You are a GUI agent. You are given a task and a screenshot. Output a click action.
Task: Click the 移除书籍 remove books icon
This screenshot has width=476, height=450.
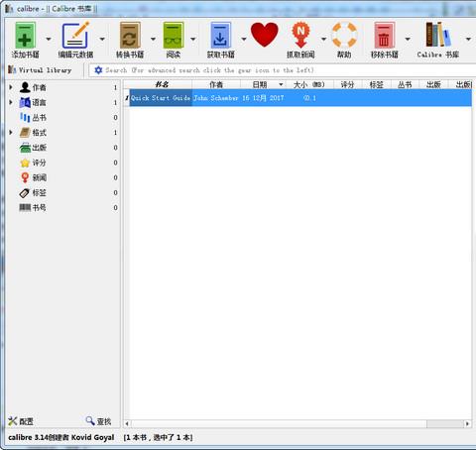point(384,36)
